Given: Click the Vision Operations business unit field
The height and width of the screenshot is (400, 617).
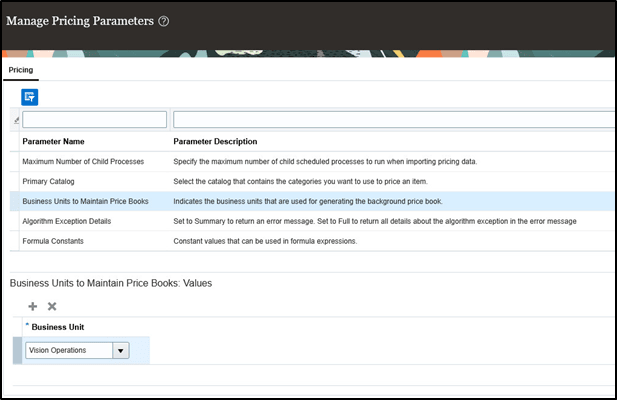Looking at the screenshot, I should (69, 350).
